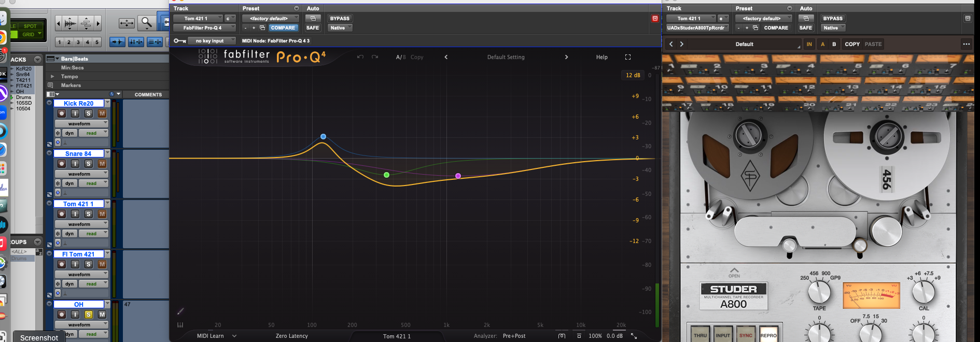Toggle Tab to Transients button
980x342 pixels.
tap(117, 42)
